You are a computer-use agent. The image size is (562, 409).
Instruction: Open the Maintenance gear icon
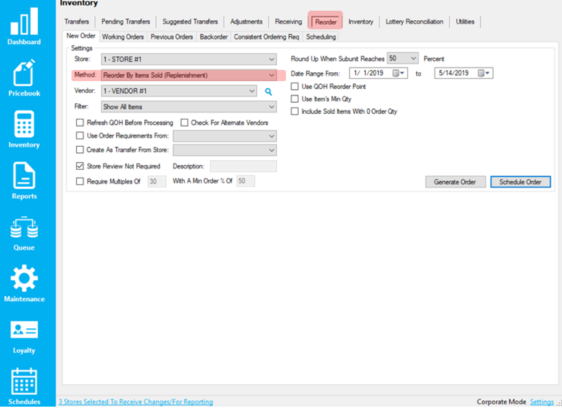24,278
